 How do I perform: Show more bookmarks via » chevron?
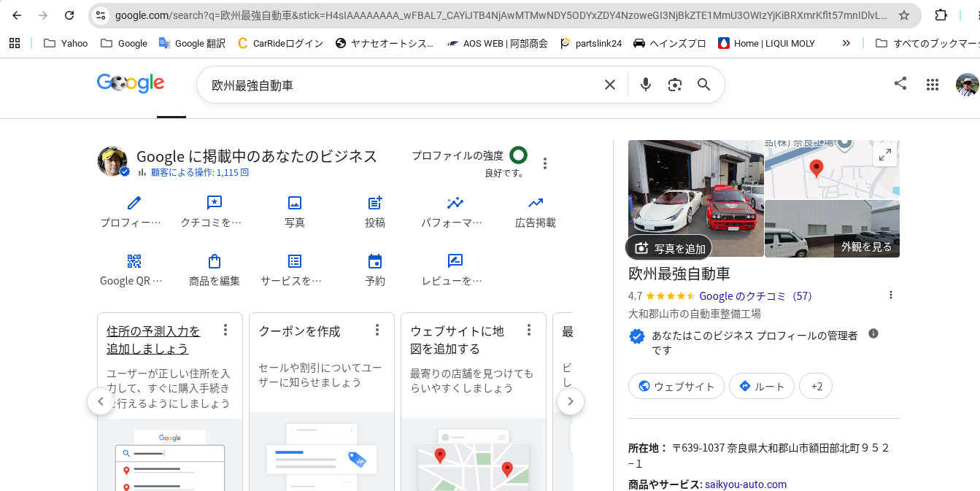coord(846,43)
